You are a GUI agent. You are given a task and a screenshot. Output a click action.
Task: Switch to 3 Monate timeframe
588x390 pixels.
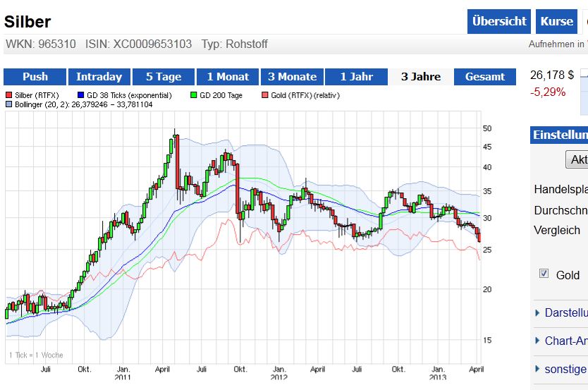coord(292,77)
